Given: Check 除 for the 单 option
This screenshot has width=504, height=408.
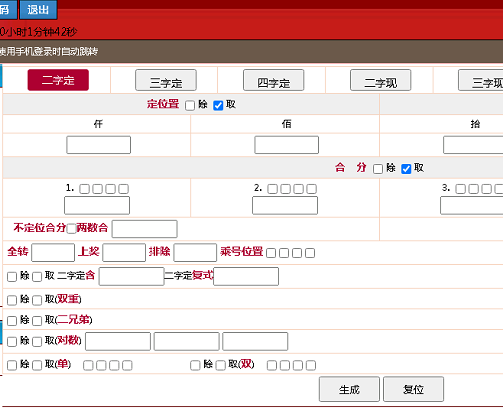Looking at the screenshot, I should click(12, 365).
